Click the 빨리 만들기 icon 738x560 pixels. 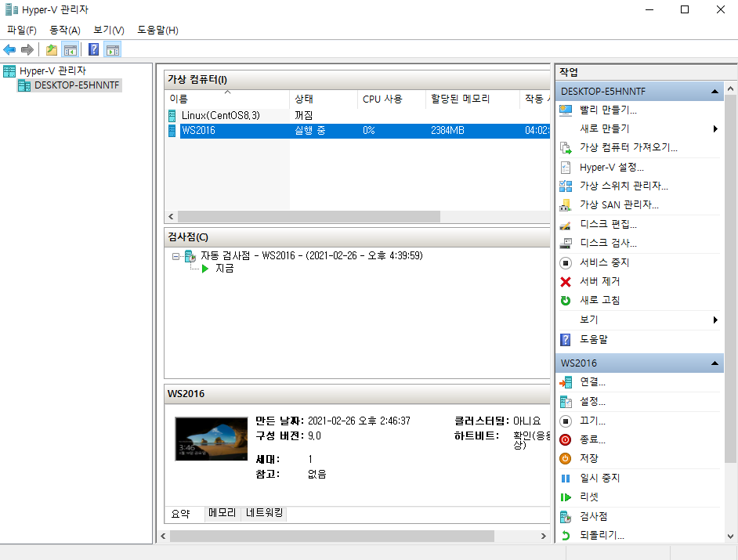point(566,110)
